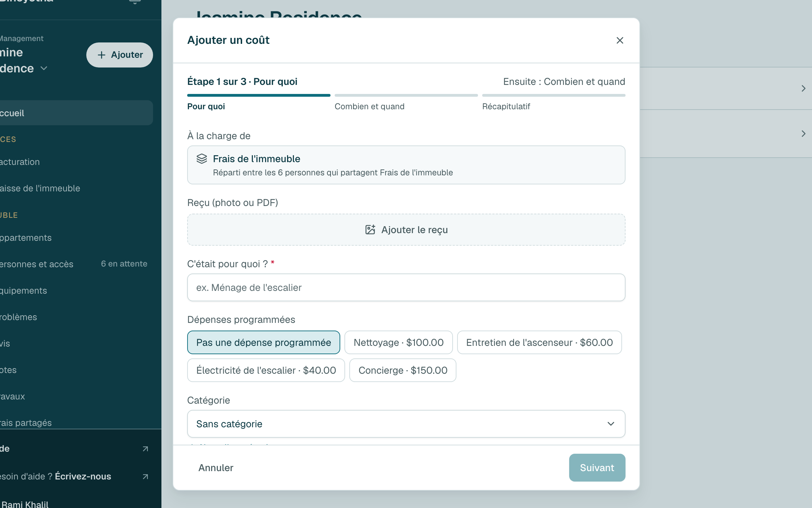The width and height of the screenshot is (812, 508).
Task: Click the Suivant button
Action: [597, 468]
